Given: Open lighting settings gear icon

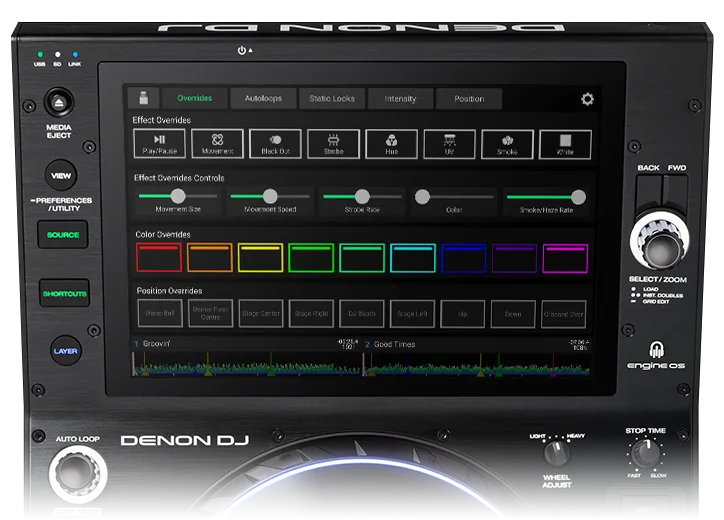Looking at the screenshot, I should [587, 99].
